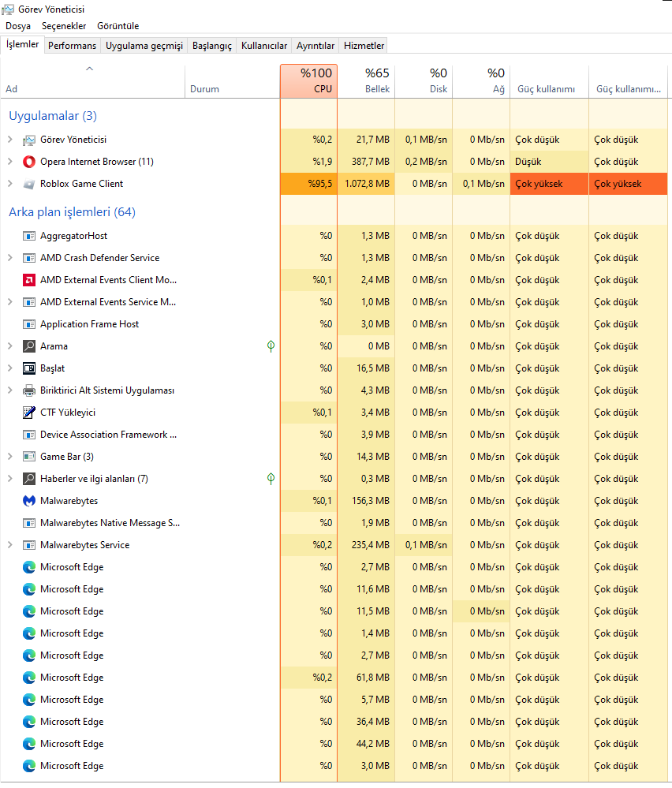Screen dimensions: 672x788
Task: Click the Arama magnifier icon
Action: coord(29,346)
